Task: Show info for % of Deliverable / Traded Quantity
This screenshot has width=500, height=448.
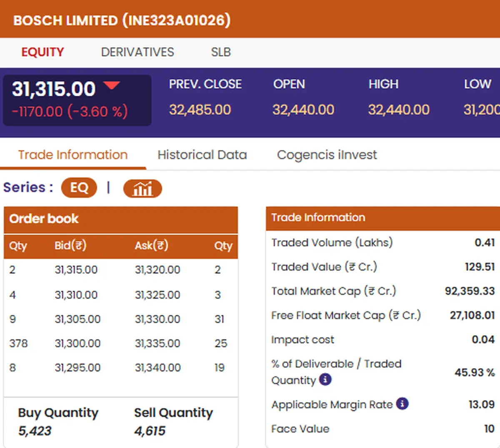Action: point(325,379)
